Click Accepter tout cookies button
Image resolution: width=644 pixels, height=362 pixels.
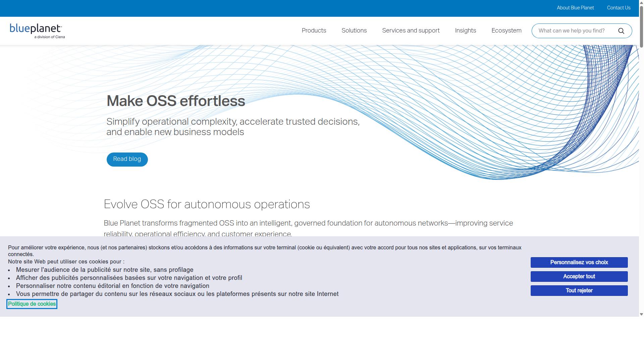coord(579,277)
